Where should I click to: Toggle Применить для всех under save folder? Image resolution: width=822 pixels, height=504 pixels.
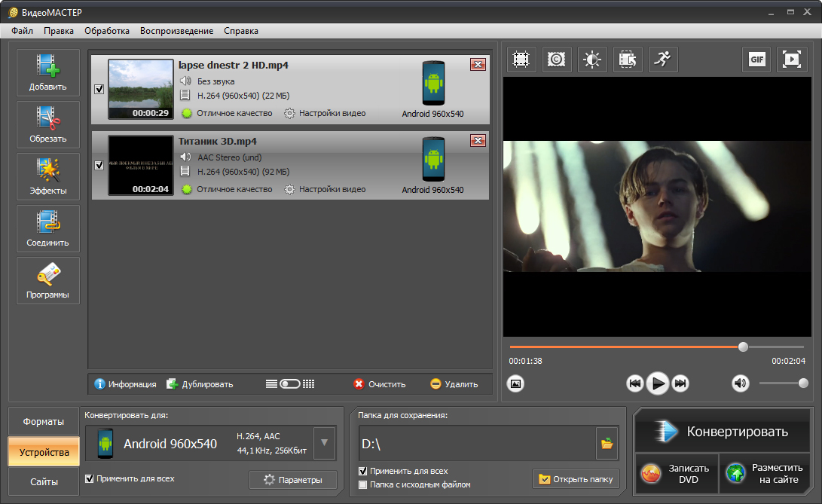tap(362, 471)
